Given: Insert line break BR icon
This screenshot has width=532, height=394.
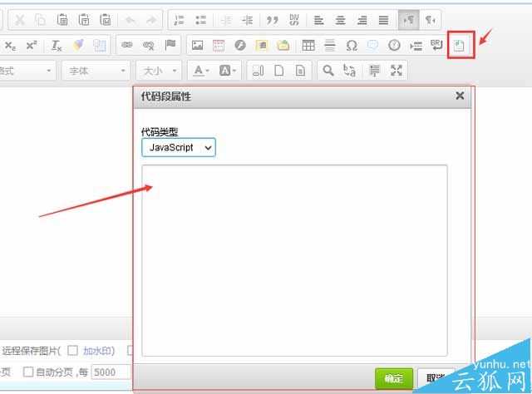Looking at the screenshot, I should [436, 45].
